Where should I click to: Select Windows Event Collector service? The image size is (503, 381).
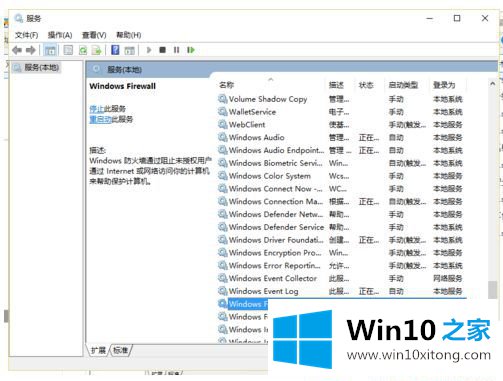click(342, 278)
